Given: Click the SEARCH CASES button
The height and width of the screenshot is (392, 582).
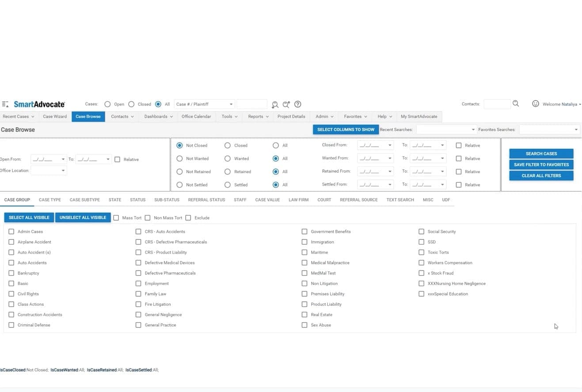Looking at the screenshot, I should pos(541,153).
